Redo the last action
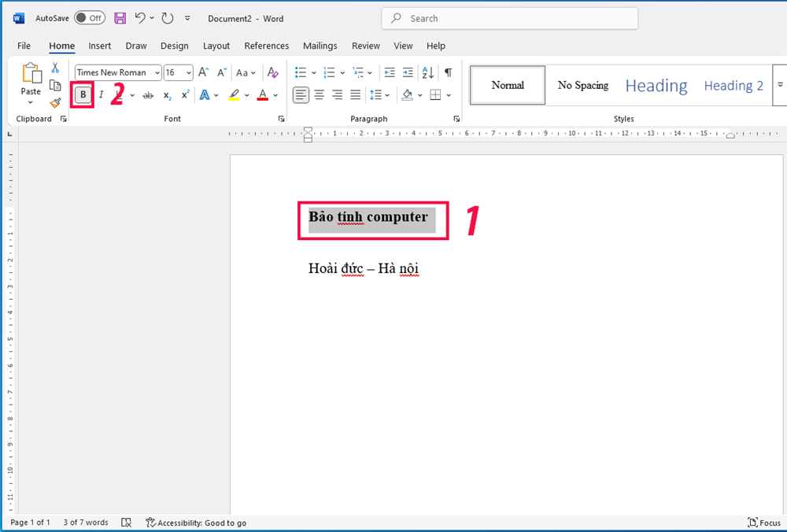 [x=167, y=19]
